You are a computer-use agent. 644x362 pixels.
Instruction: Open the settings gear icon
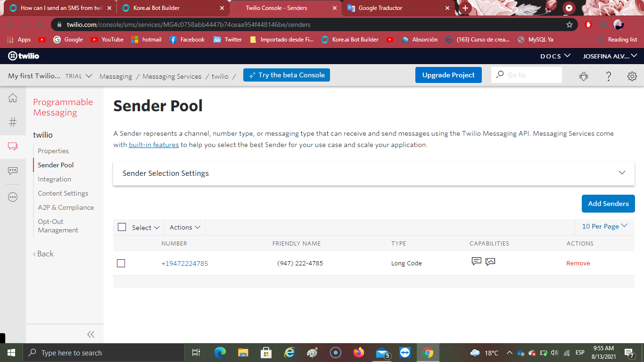(x=632, y=76)
